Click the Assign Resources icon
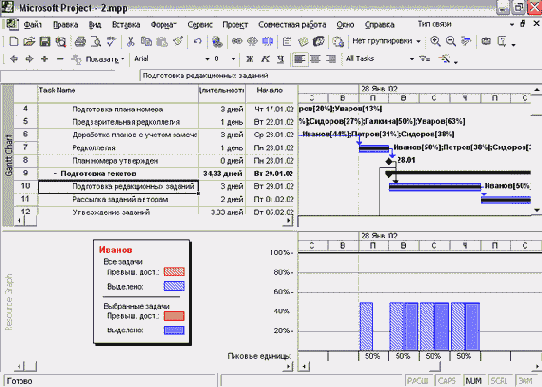Image resolution: width=542 pixels, height=387 pixels. tap(318, 42)
